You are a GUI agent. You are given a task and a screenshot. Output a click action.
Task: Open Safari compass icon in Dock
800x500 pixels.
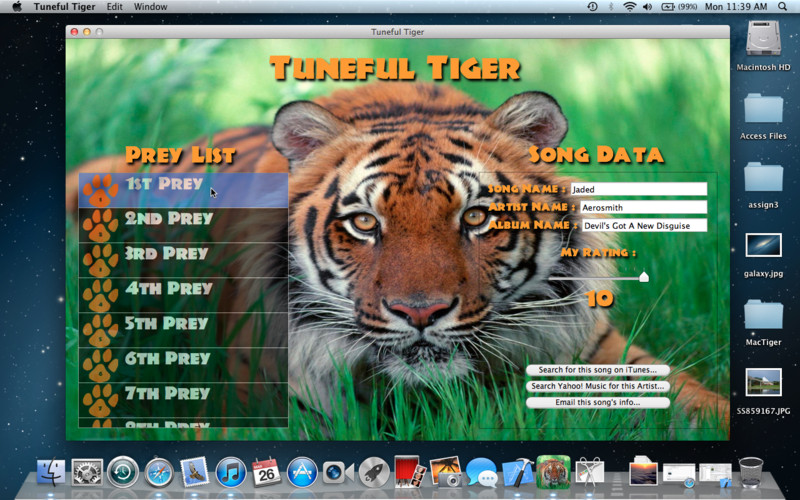(x=159, y=472)
